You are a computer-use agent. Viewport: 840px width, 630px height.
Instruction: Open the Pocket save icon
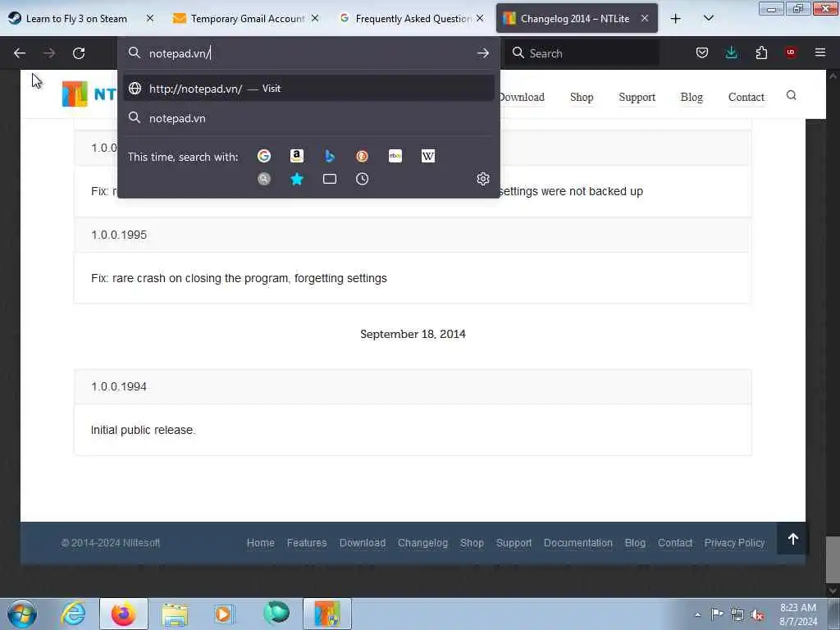[702, 53]
